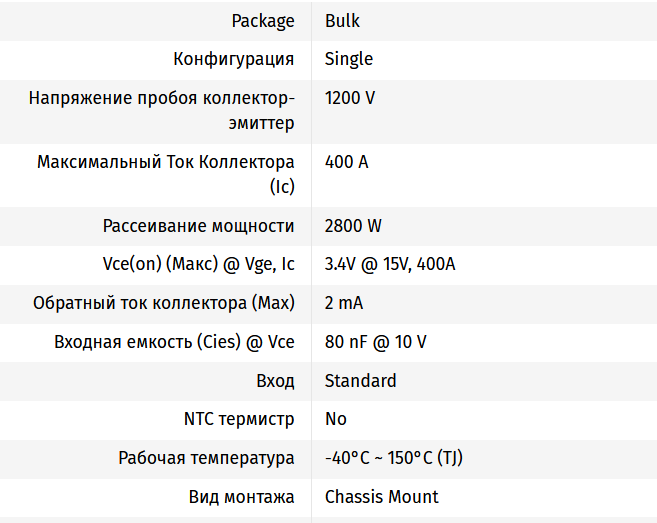Select the "-40°C ~ 150°C (TJ)" temperature value
Screen dimensions: 657x523
(393, 458)
